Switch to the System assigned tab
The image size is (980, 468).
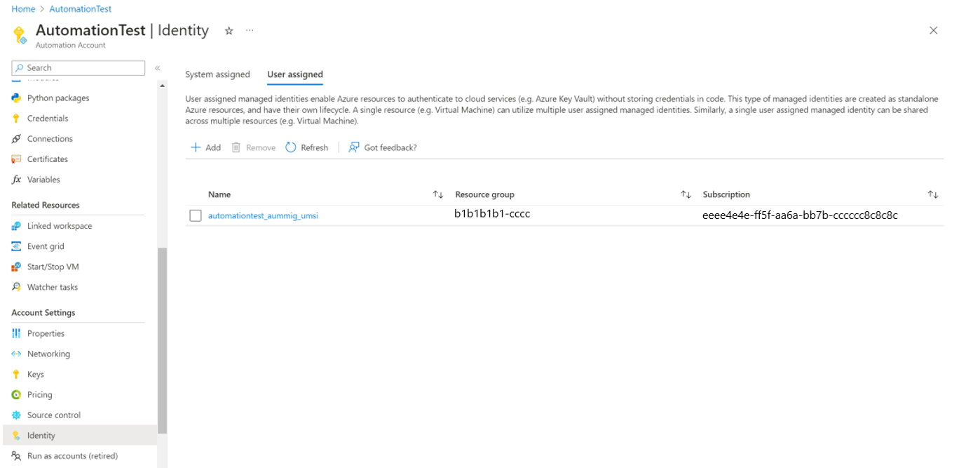(x=217, y=74)
